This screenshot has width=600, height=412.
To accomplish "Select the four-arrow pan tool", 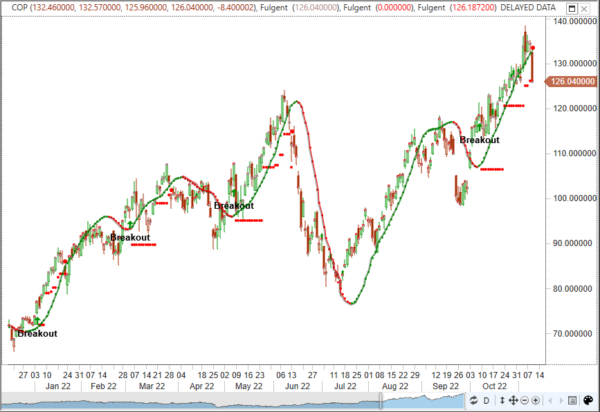I will point(513,400).
